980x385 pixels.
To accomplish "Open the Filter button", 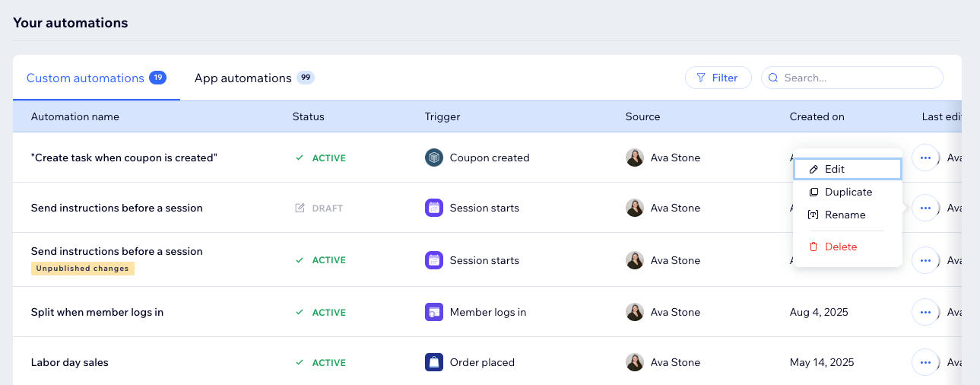I will 718,78.
